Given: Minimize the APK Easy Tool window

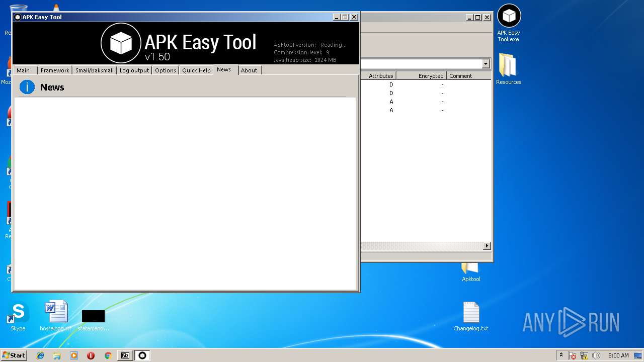Looking at the screenshot, I should click(337, 17).
